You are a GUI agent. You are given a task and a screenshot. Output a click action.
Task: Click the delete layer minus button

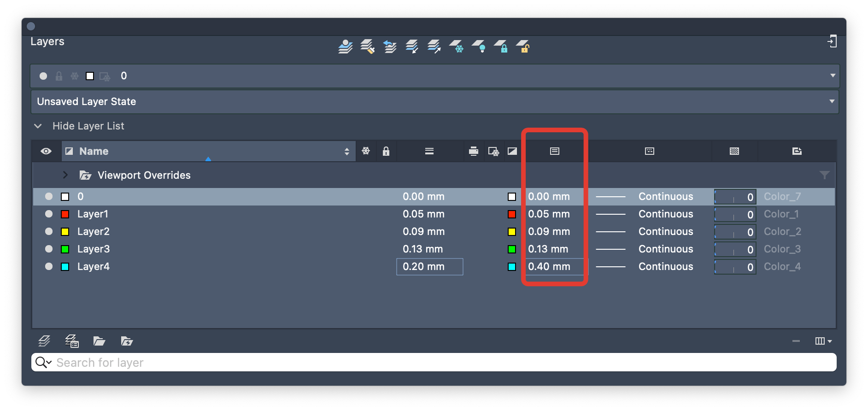796,341
